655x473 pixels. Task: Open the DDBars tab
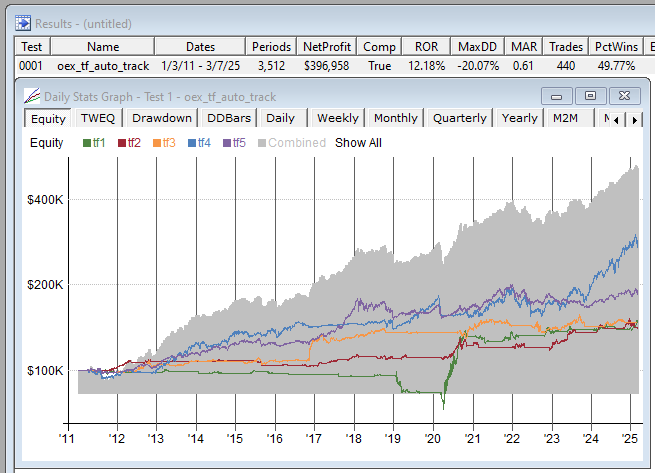click(228, 118)
